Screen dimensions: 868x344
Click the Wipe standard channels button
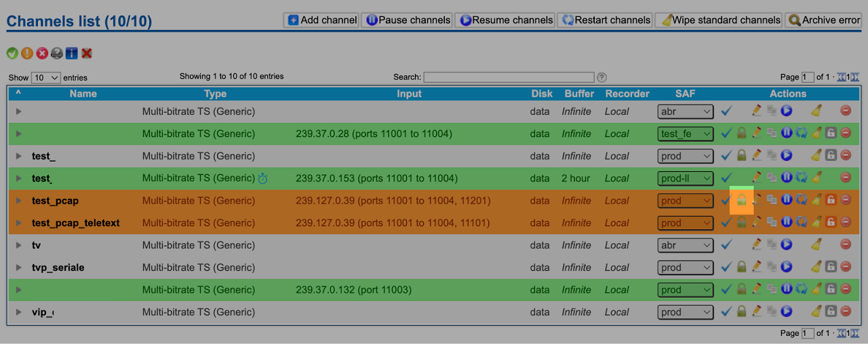click(x=719, y=20)
